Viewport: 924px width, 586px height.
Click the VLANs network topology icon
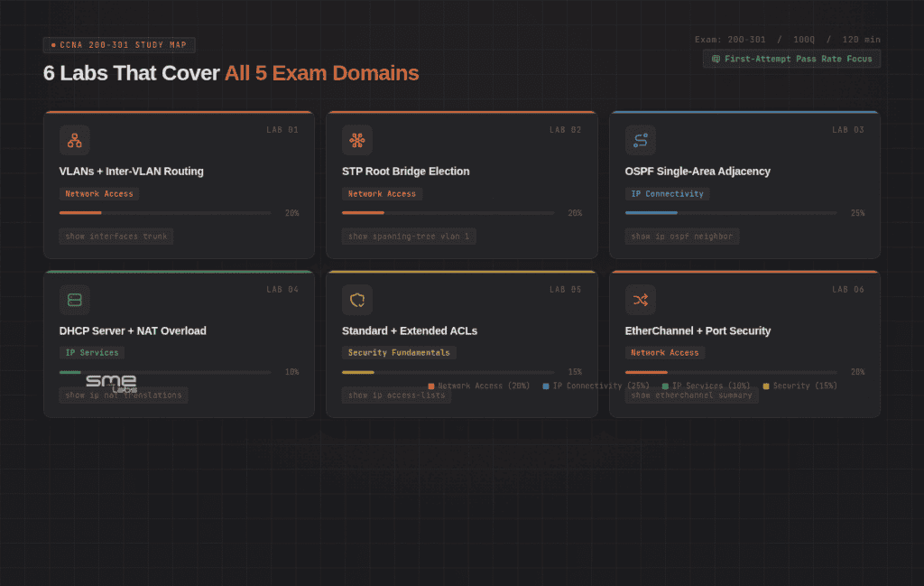tap(74, 140)
